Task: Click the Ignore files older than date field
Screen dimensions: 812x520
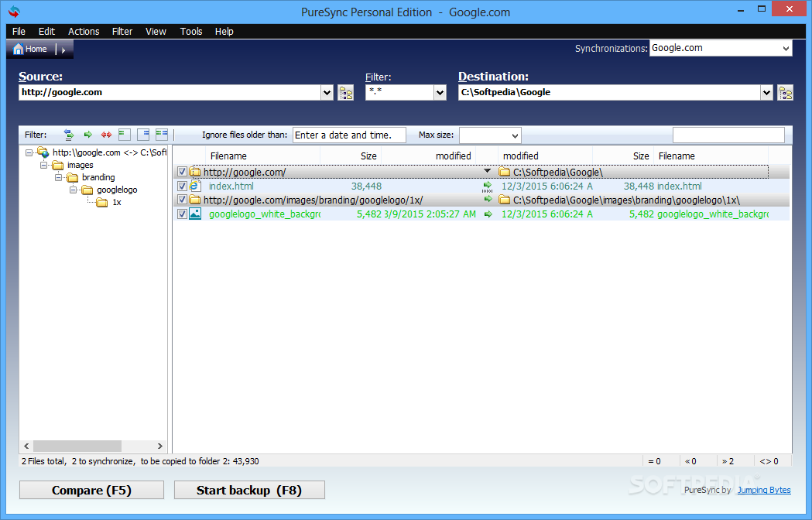Action: (x=349, y=135)
